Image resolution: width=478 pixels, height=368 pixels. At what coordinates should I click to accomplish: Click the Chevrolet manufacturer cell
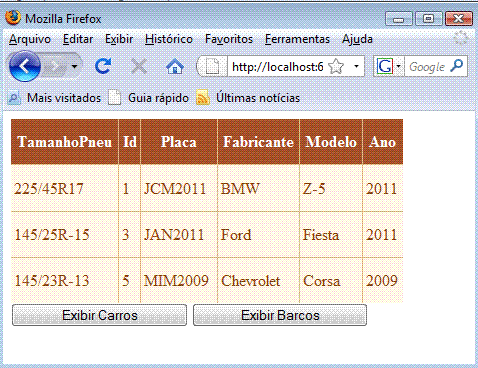[x=258, y=281]
